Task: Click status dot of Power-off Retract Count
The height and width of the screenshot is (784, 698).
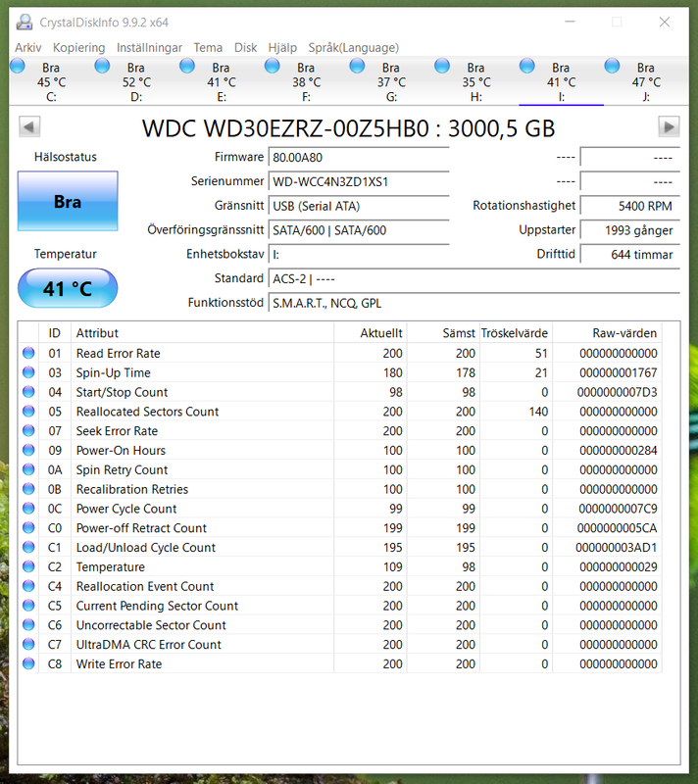Action: (x=28, y=528)
